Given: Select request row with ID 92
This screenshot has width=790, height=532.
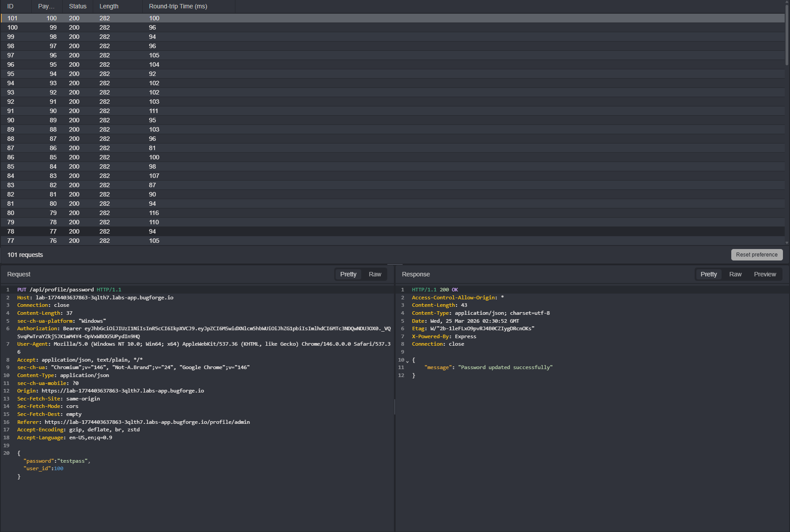Looking at the screenshot, I should pos(393,102).
